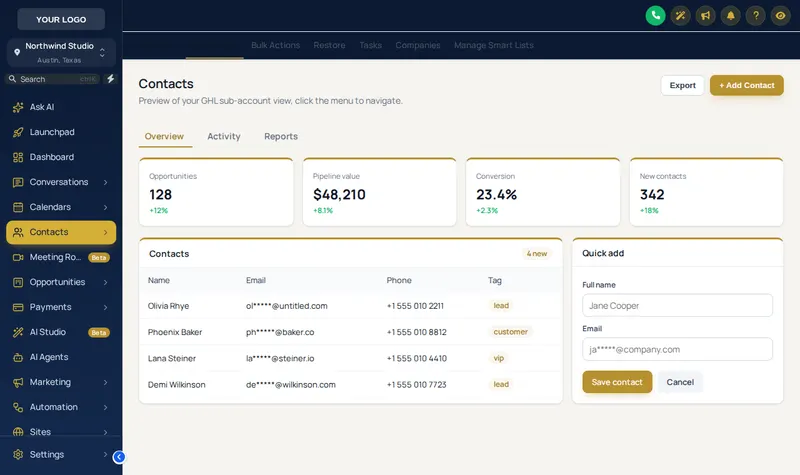Click the phone number +1 555 010 2211
This screenshot has width=800, height=475.
pyautogui.click(x=415, y=306)
